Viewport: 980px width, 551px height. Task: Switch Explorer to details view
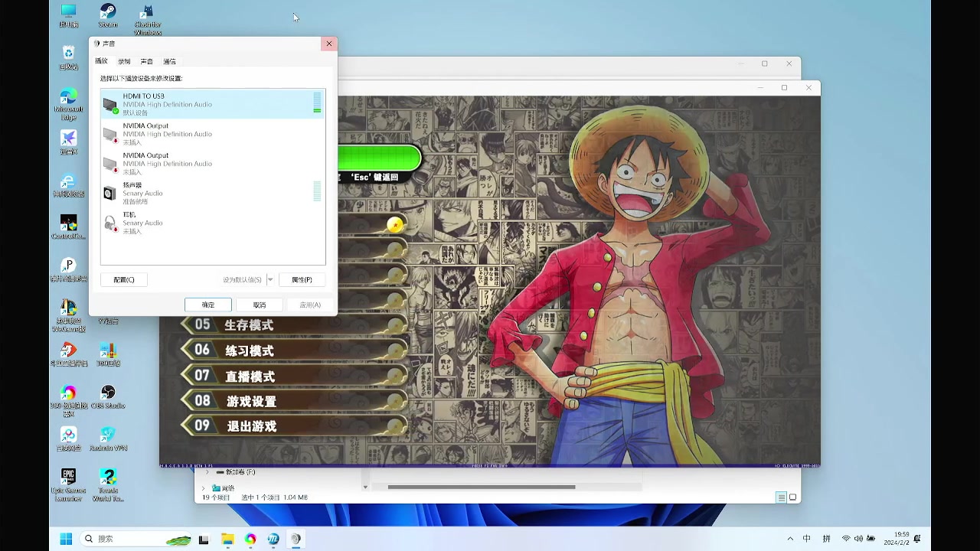tap(781, 497)
